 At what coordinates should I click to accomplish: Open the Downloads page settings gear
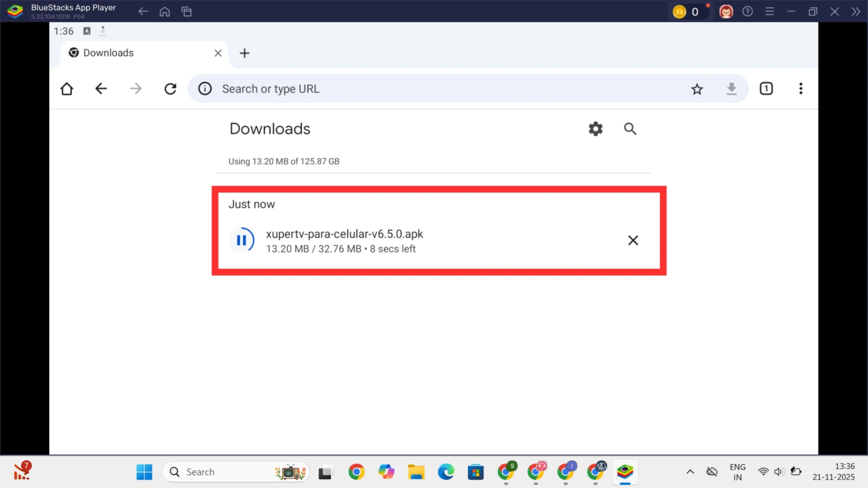pos(594,129)
